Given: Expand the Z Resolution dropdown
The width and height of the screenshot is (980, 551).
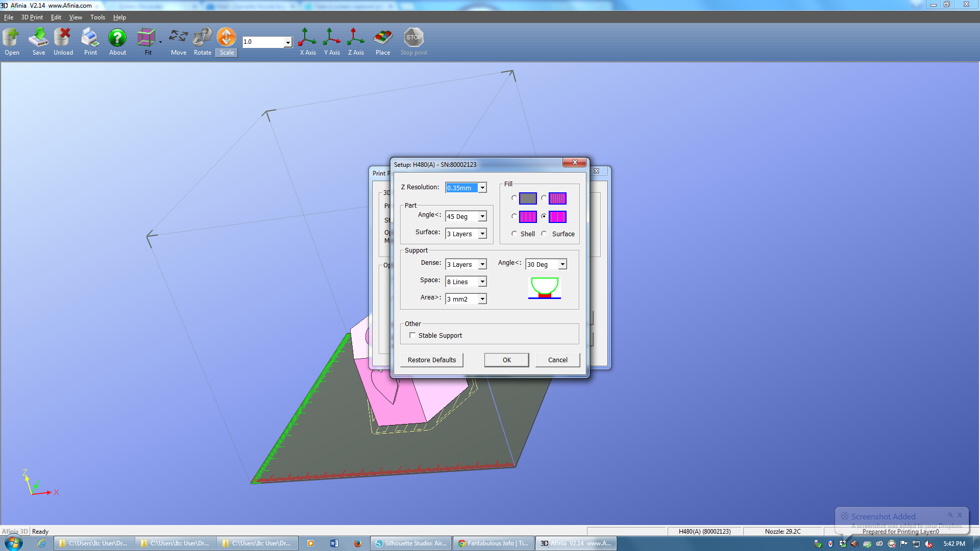Looking at the screenshot, I should click(x=482, y=187).
